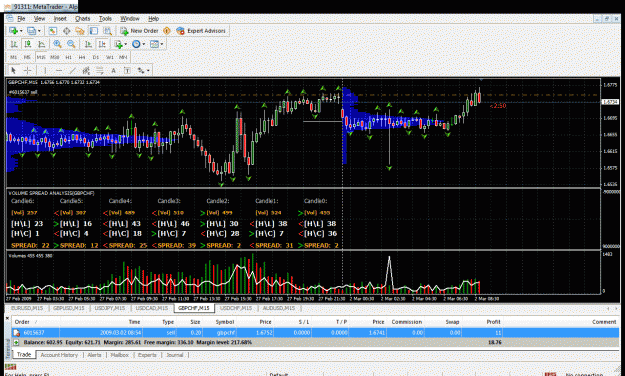Switch to candlestick chart display
Screen dimensions: 625x376
click(x=28, y=44)
